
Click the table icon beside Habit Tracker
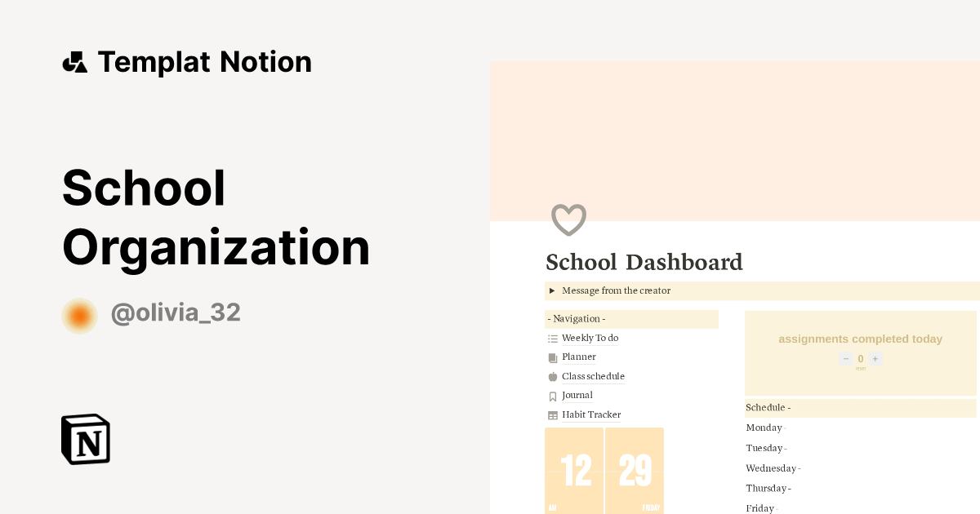click(553, 414)
